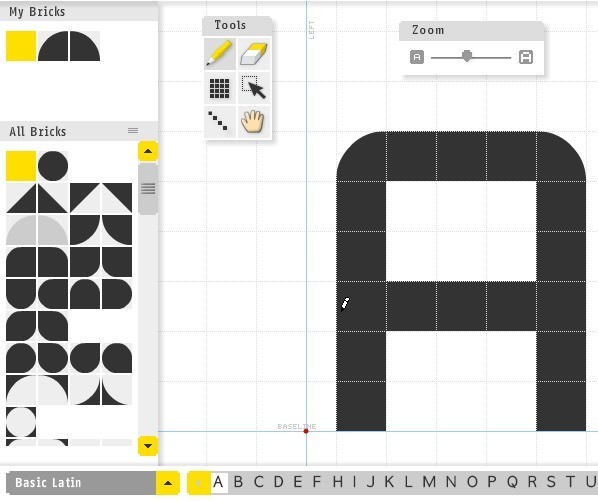Click the scroll-down arrow in All Bricks

pos(148,446)
